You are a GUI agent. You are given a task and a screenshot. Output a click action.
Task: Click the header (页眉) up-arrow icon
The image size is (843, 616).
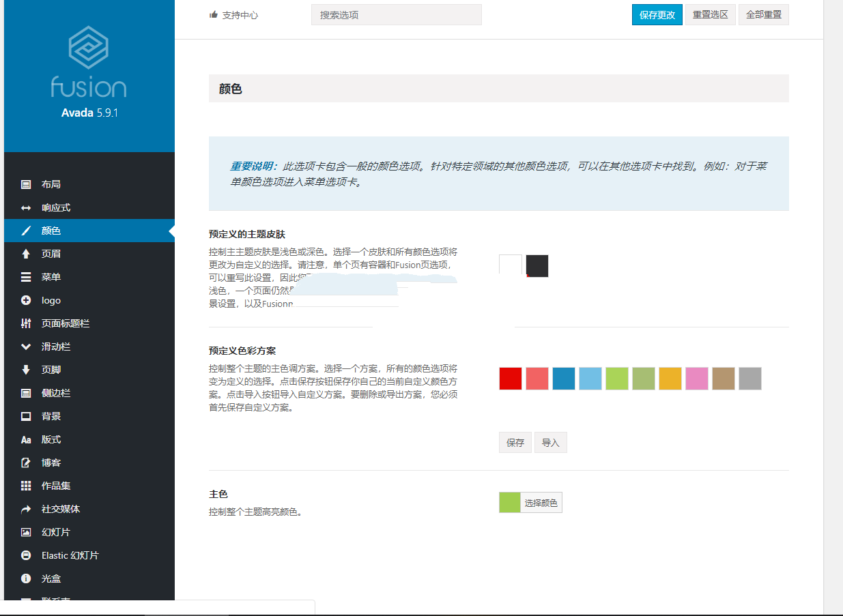(x=26, y=254)
